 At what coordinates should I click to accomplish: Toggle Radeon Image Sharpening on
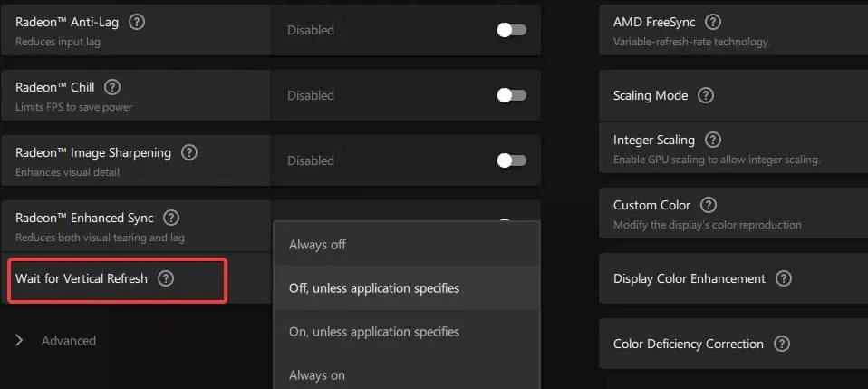[x=511, y=160]
